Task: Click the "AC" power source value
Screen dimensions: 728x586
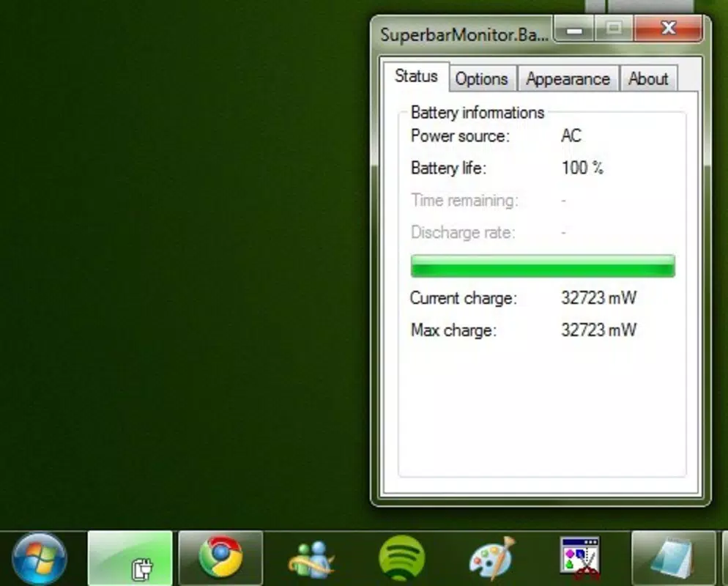Action: (571, 136)
